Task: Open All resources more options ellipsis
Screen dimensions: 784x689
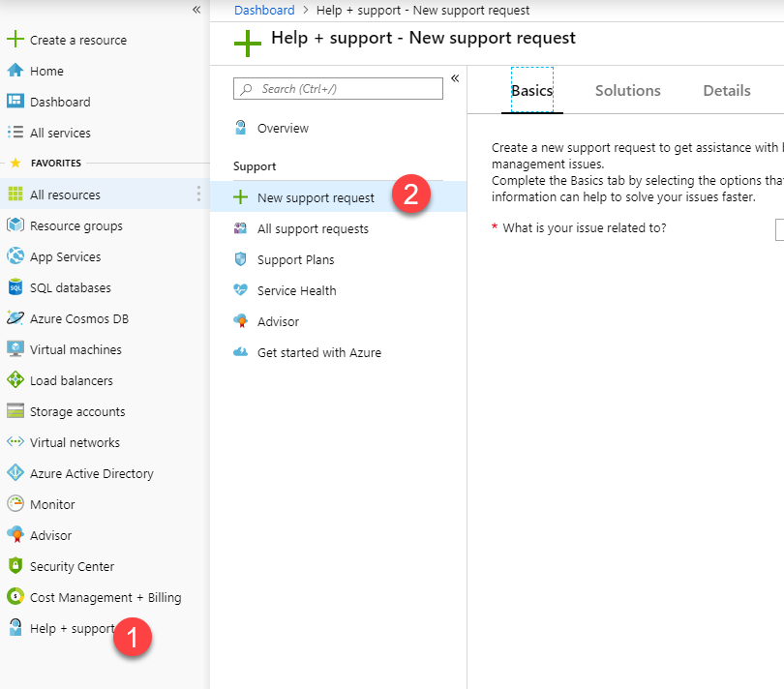Action: (x=198, y=194)
